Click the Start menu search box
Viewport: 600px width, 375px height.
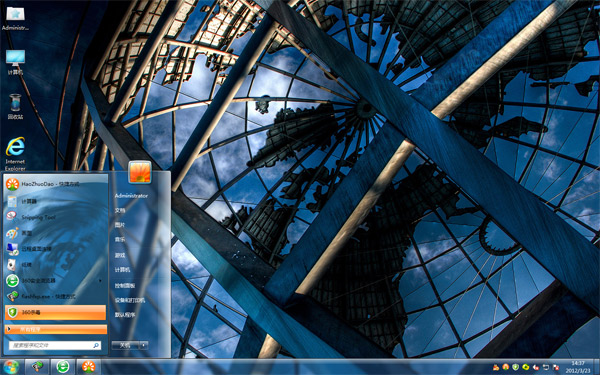55,345
